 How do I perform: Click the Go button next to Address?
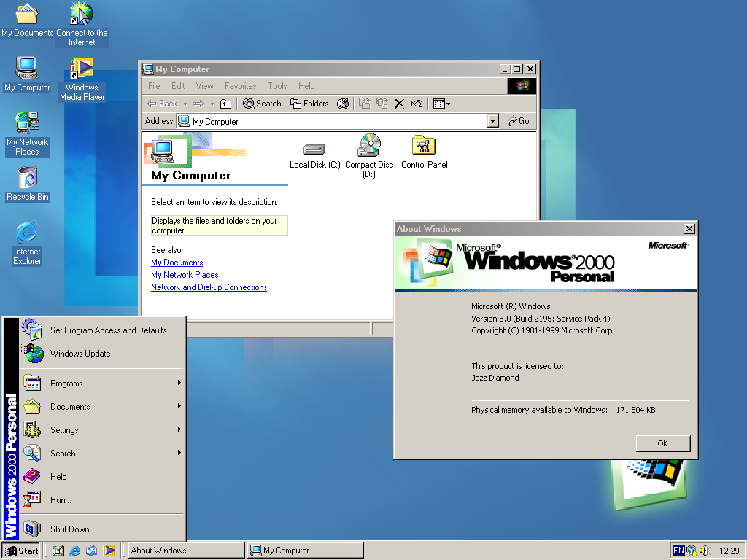tap(519, 121)
